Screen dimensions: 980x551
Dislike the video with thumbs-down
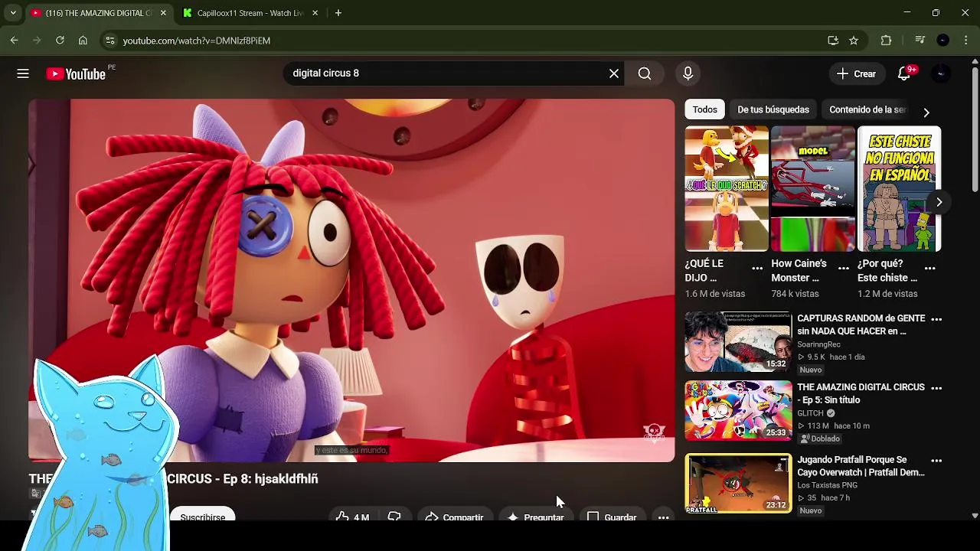pyautogui.click(x=394, y=517)
